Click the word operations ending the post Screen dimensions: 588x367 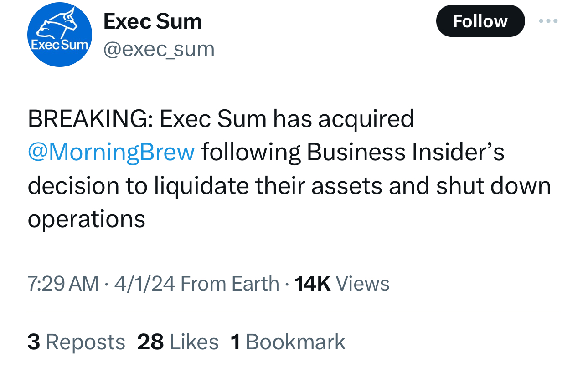87,219
